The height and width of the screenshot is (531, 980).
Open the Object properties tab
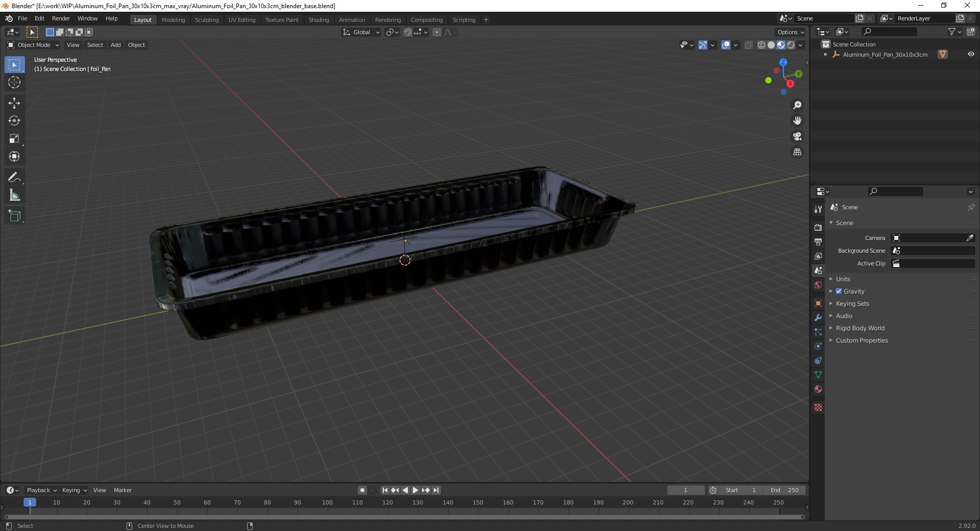click(818, 303)
